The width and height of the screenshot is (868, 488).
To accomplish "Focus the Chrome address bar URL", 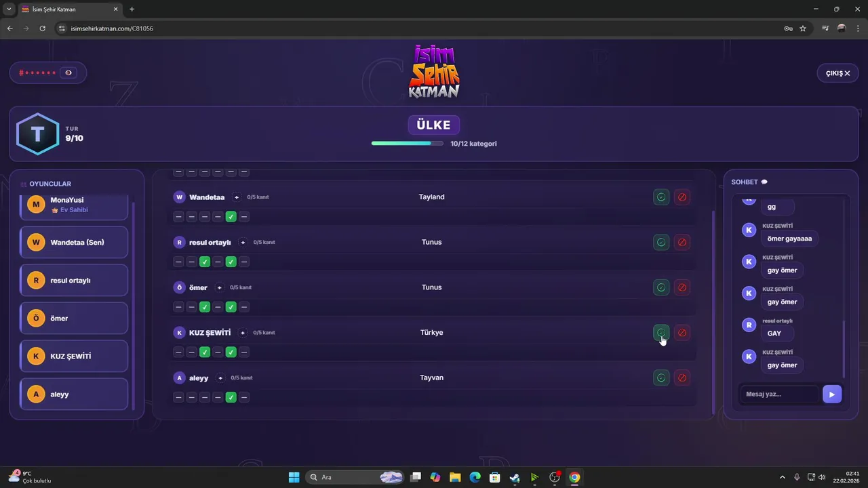I will tap(112, 28).
